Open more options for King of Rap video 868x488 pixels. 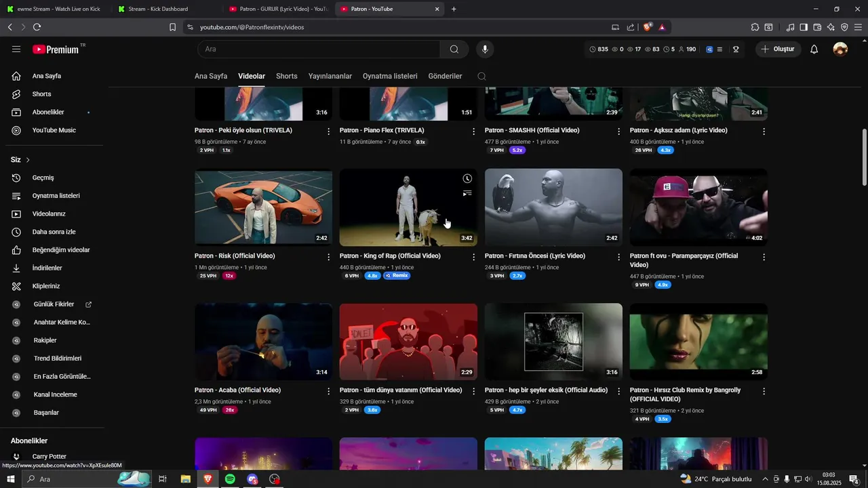coord(474,257)
